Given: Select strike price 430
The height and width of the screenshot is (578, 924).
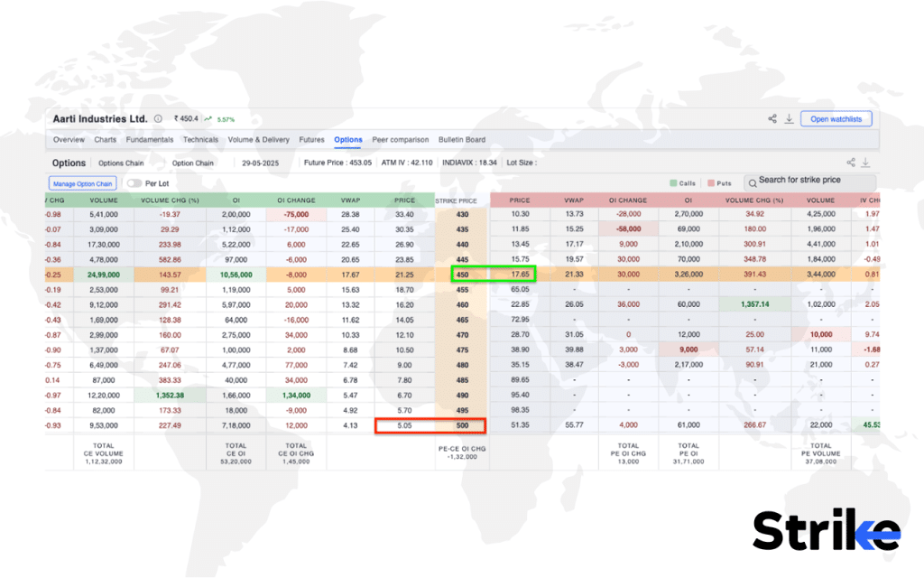Looking at the screenshot, I should coord(462,214).
